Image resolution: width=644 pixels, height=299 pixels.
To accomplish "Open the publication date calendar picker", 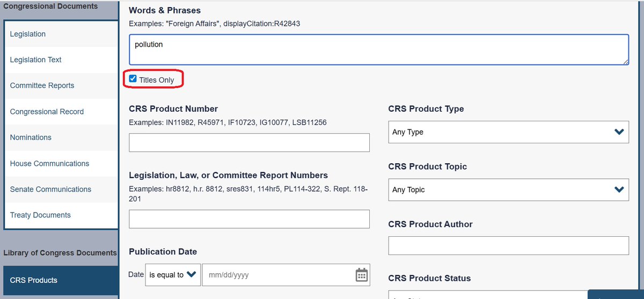I will [x=362, y=275].
